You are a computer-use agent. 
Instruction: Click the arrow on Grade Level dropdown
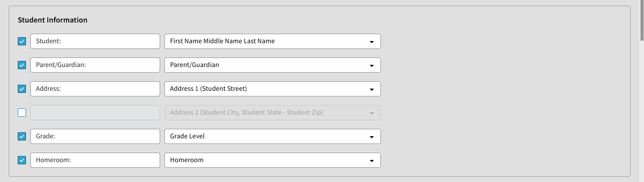coord(371,137)
